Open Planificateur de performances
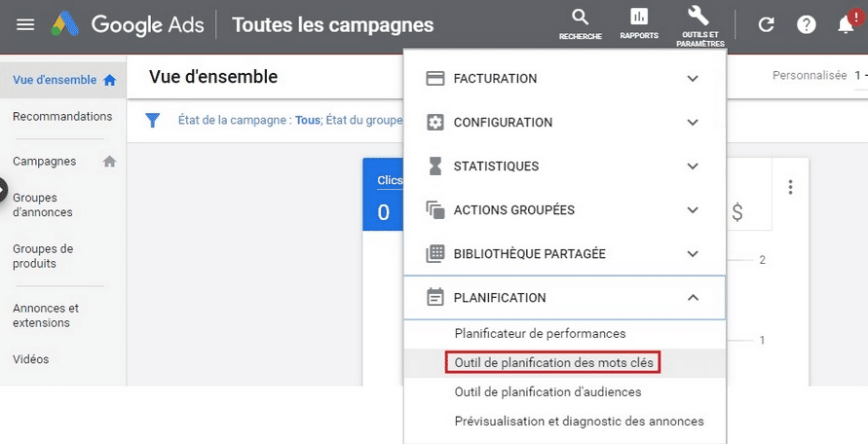 pyautogui.click(x=540, y=333)
